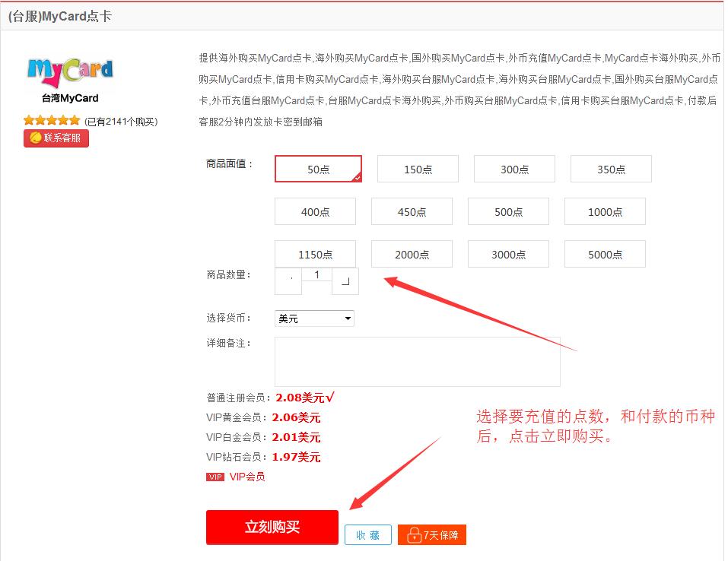
Task: Click the 商品面值 label
Action: 230,163
